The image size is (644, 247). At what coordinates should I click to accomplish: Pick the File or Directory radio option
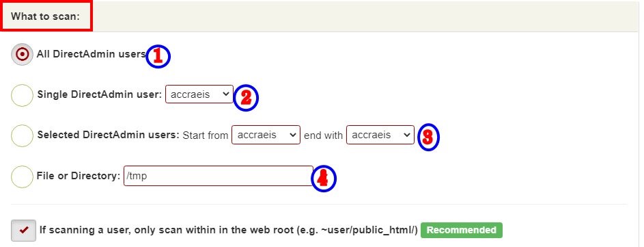pos(22,177)
